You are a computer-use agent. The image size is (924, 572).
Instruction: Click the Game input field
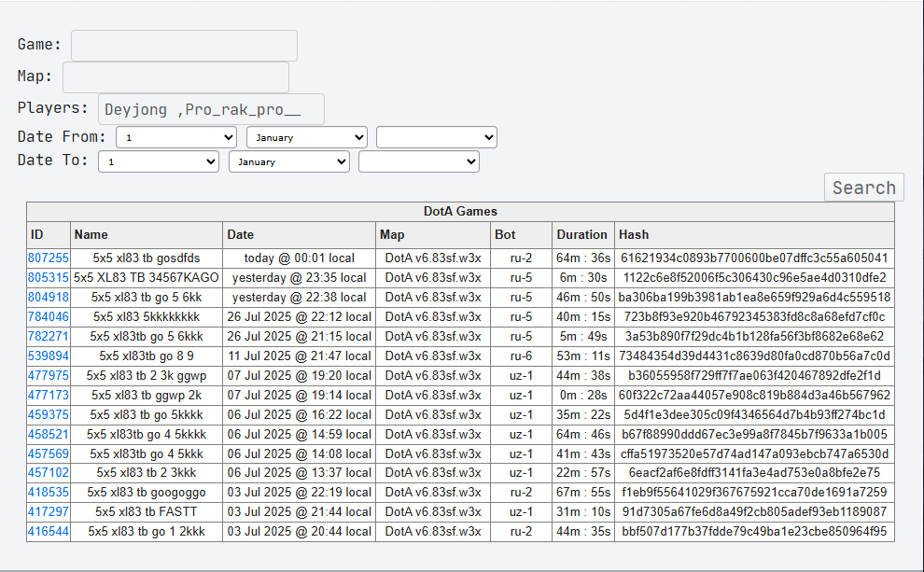click(184, 46)
